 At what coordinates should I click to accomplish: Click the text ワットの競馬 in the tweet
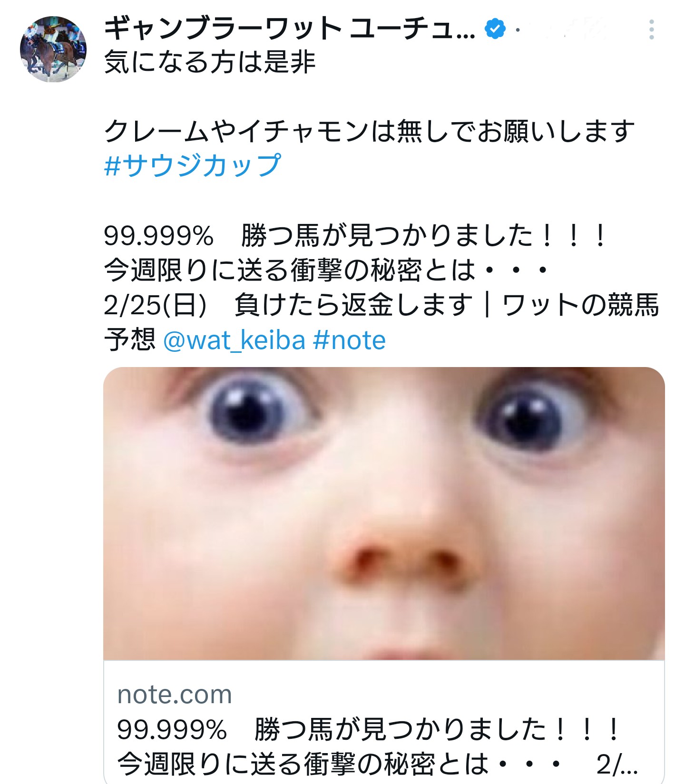click(580, 305)
